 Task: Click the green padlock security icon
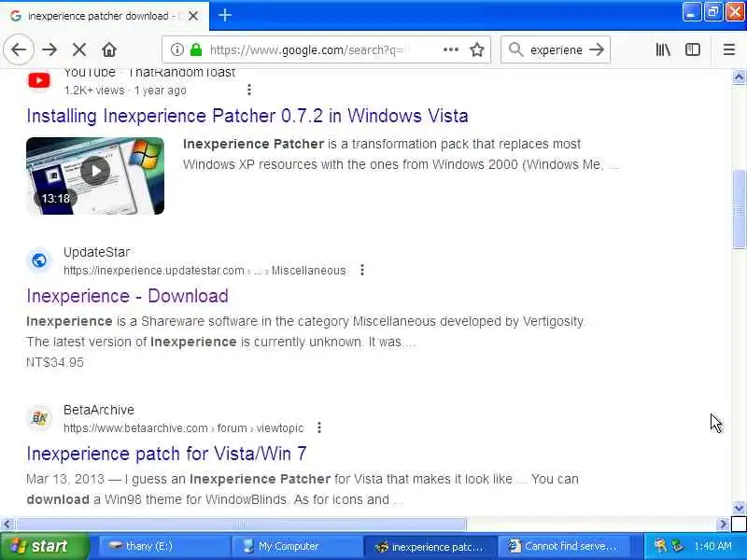(196, 49)
